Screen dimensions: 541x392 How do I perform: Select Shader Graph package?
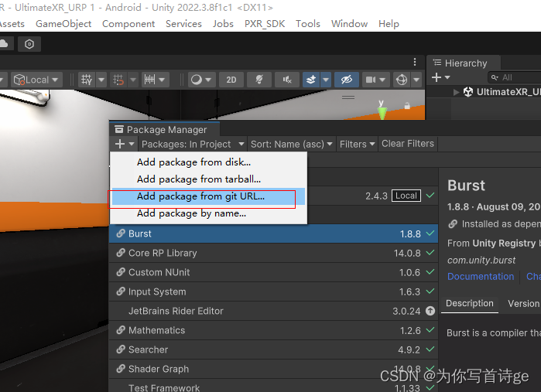274,369
